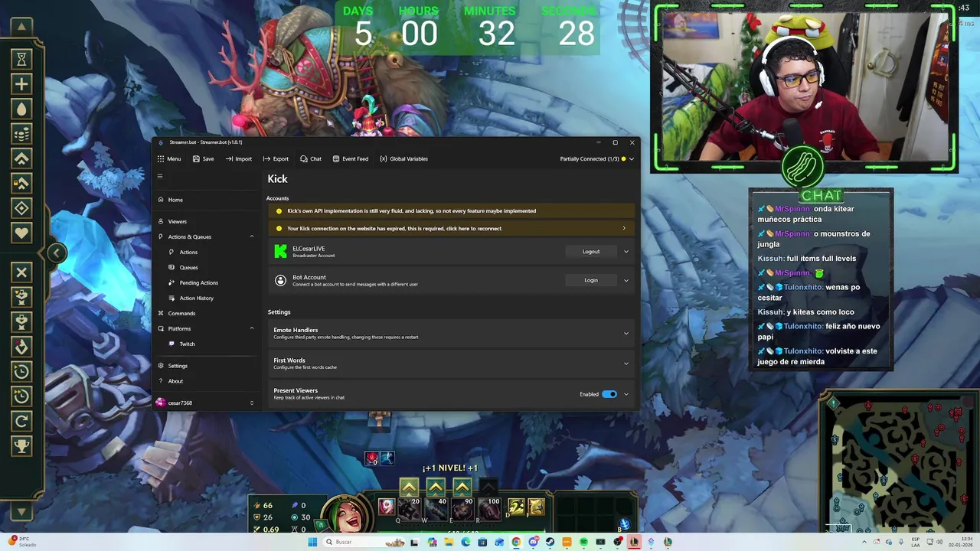Click the game diamond icon
980x551 pixels.
point(21,208)
